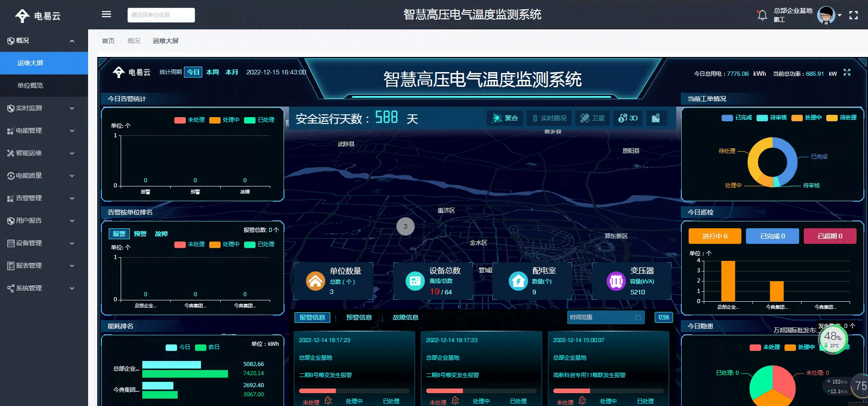868x406 pixels.
Task: Expand 用户报告 menu chevron
Action: (72, 221)
